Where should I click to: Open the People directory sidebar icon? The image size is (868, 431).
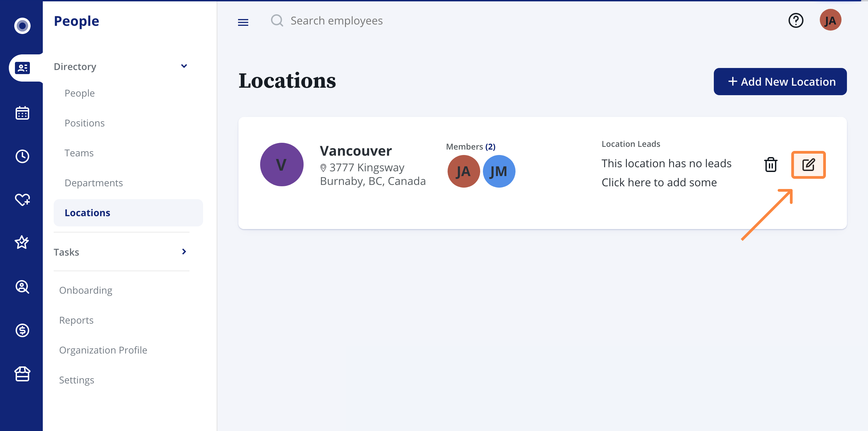tap(22, 68)
